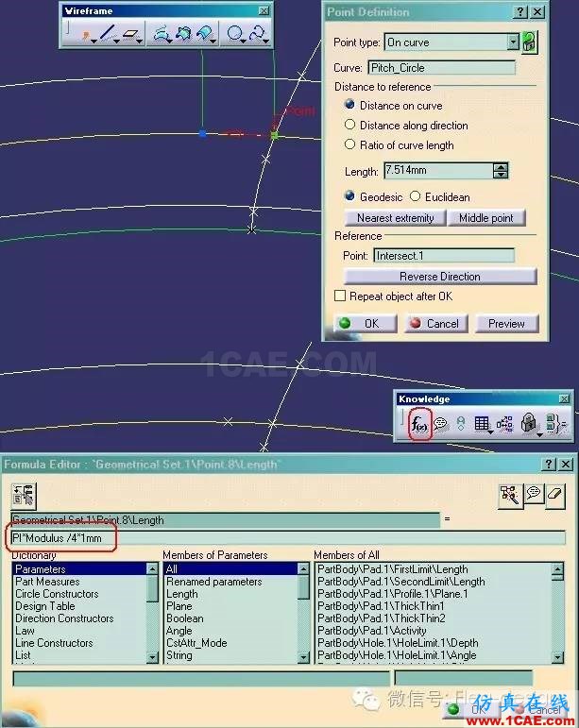The height and width of the screenshot is (728, 579).
Task: Click the Length value spinner arrows
Action: (x=500, y=171)
